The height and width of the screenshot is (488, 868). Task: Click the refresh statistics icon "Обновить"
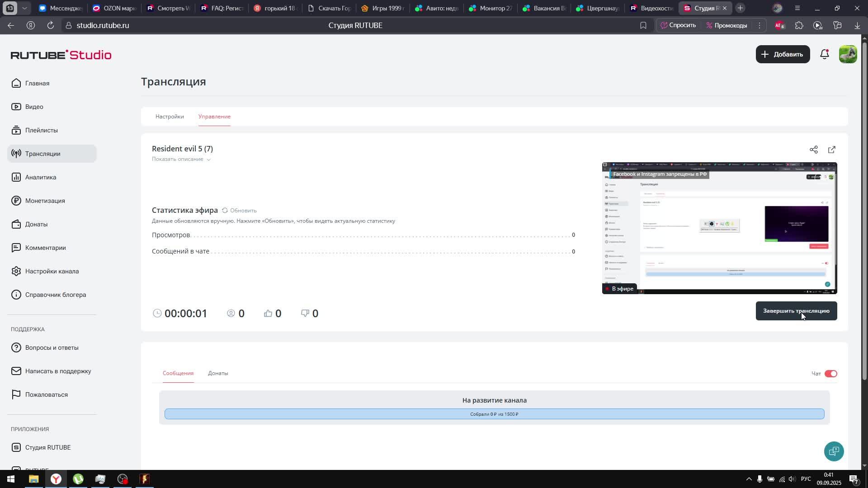(225, 211)
